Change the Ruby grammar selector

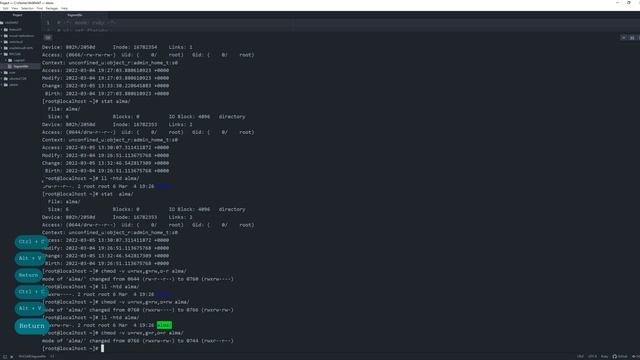click(604, 357)
